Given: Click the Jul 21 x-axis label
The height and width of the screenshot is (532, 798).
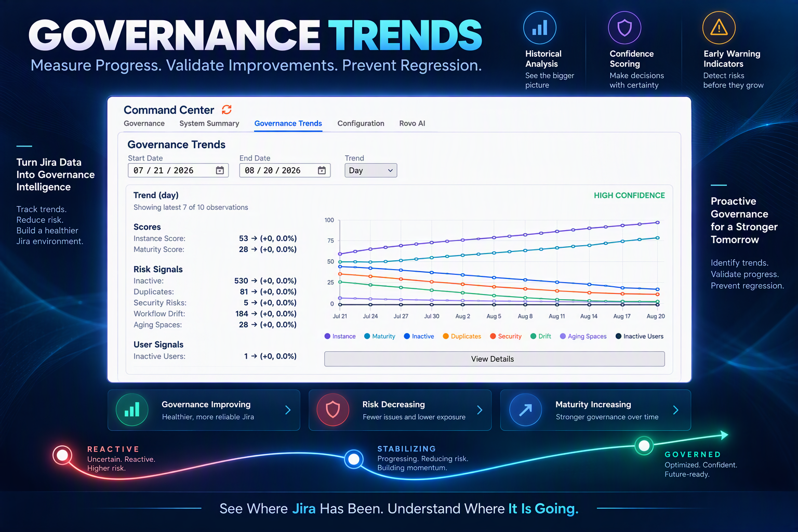Looking at the screenshot, I should coord(340,316).
